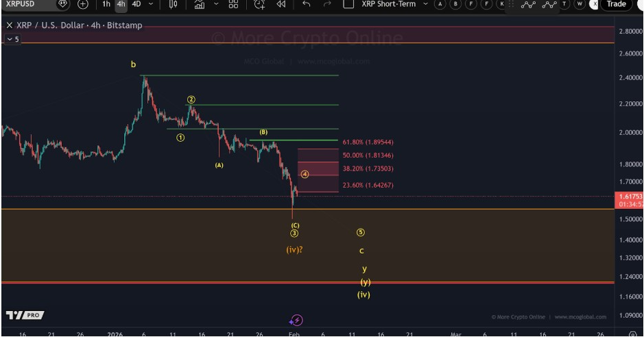
Task: Click the Mar label on the time axis
Action: [456, 334]
